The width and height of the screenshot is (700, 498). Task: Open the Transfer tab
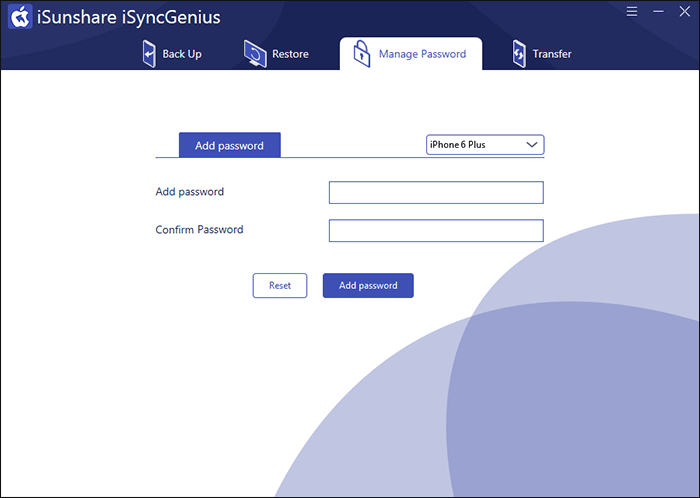[x=542, y=54]
